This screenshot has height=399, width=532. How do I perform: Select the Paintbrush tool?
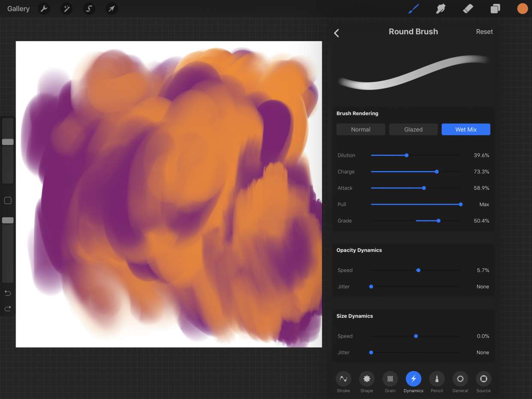click(413, 9)
